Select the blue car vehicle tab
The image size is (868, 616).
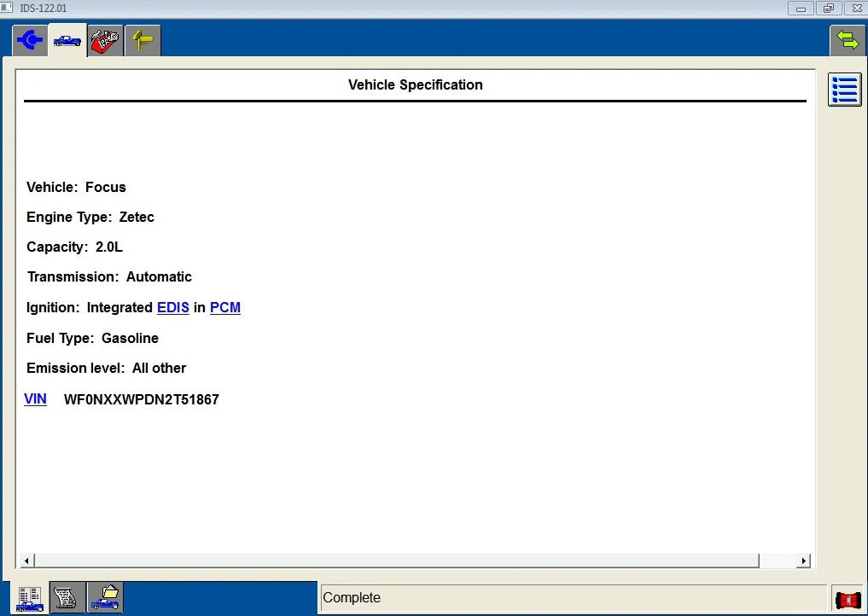pos(67,40)
